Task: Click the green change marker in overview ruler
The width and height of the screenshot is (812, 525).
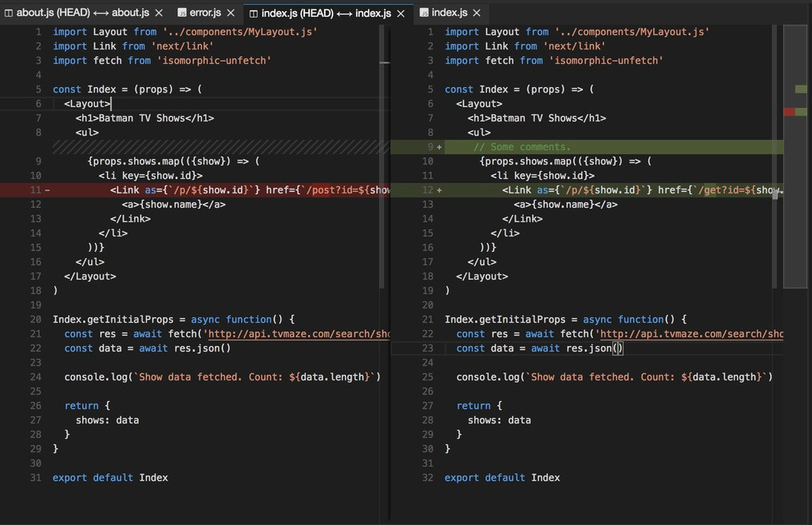Action: click(x=801, y=89)
